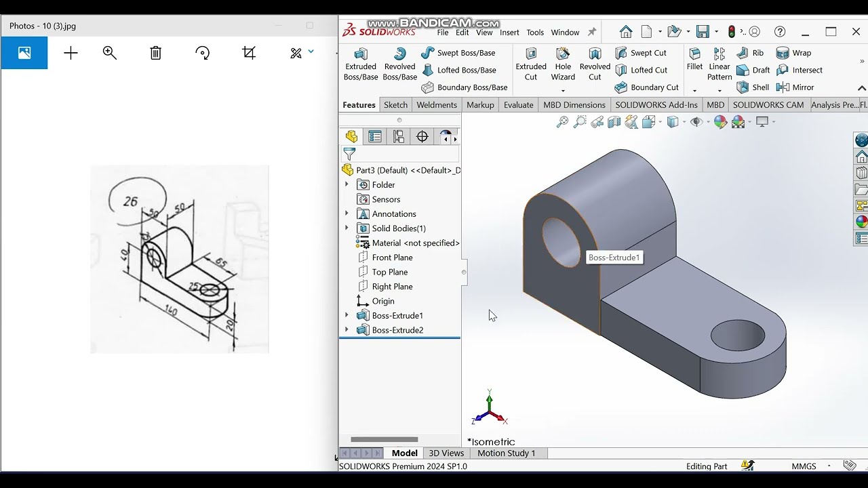The image size is (868, 488).
Task: Open the Fillet dropdown arrow
Action: tap(694, 90)
